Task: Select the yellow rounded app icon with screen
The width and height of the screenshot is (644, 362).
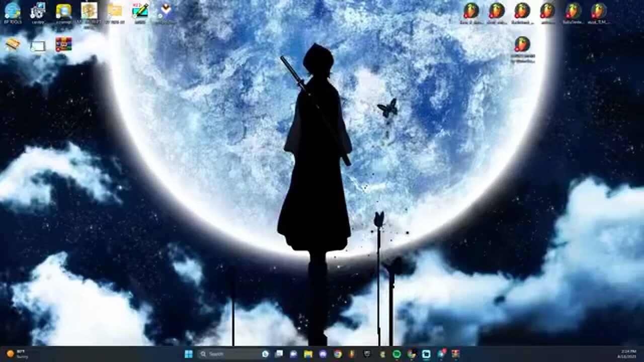Action: [x=63, y=10]
